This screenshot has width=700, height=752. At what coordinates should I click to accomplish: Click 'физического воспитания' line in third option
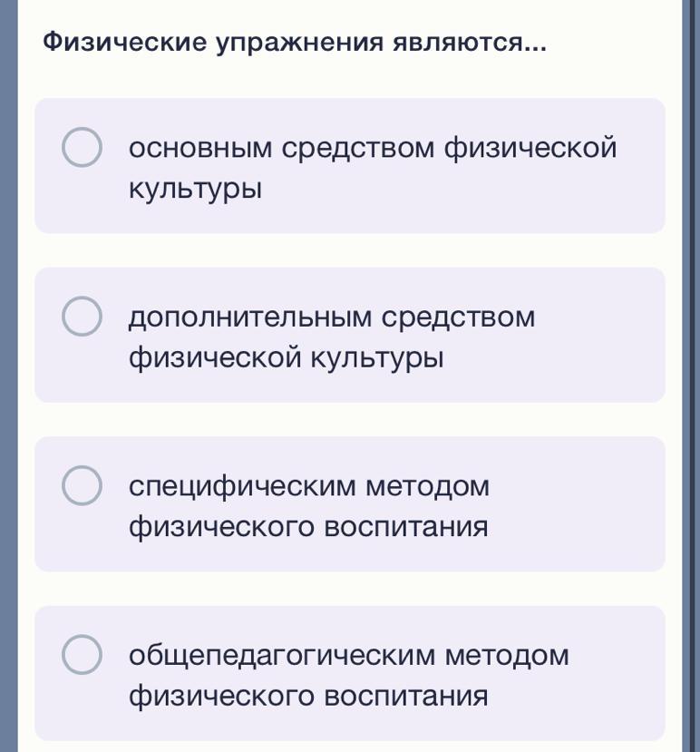click(308, 527)
